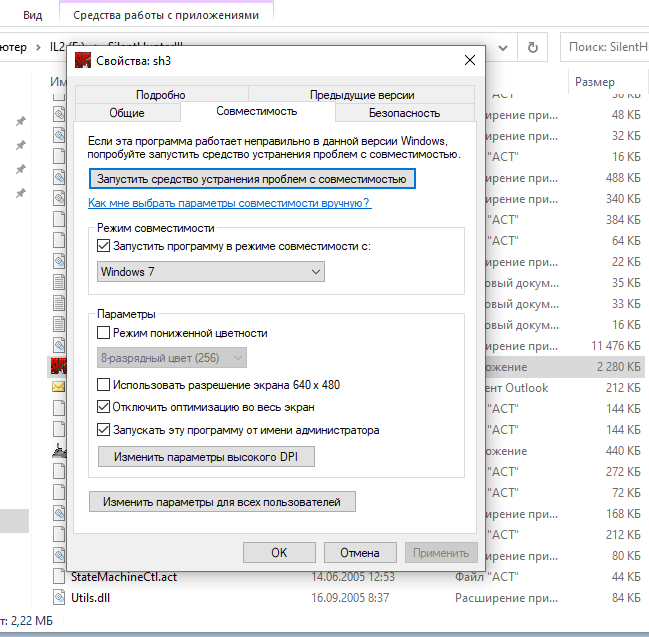Image resolution: width=649 pixels, height=637 pixels.
Task: Open the manual compatibility settings help link
Action: coord(229,203)
